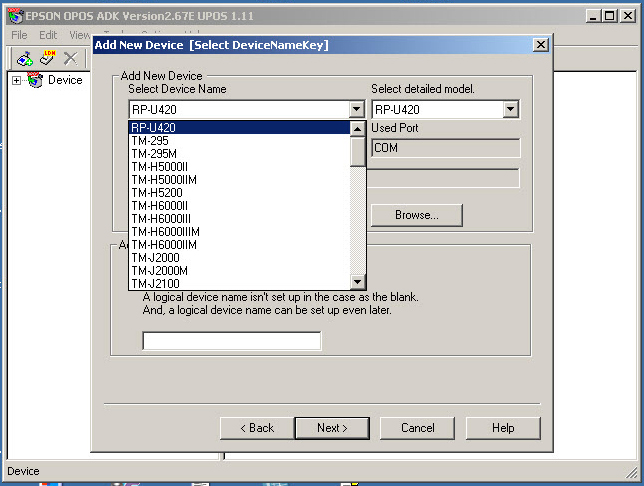Click the EPSON OPOS ADK title bar icon
The width and height of the screenshot is (644, 486).
coord(16,16)
